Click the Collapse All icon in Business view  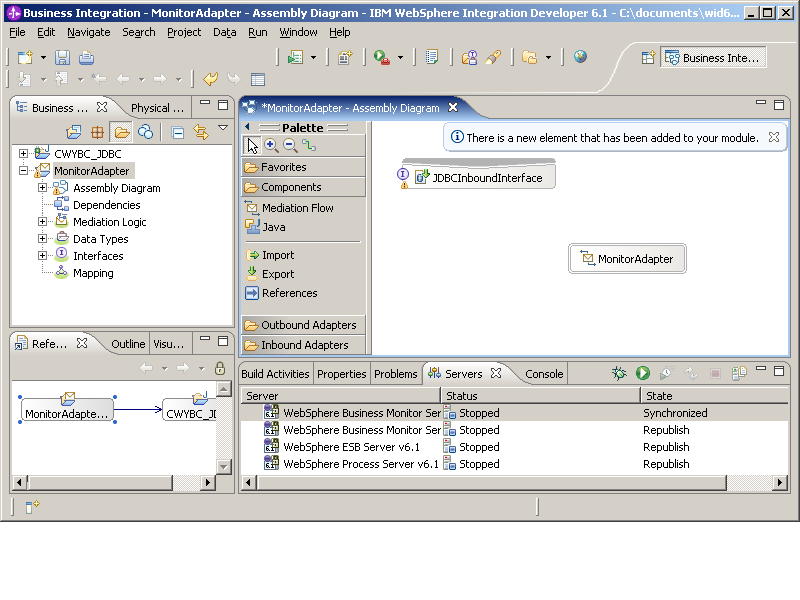click(x=178, y=133)
